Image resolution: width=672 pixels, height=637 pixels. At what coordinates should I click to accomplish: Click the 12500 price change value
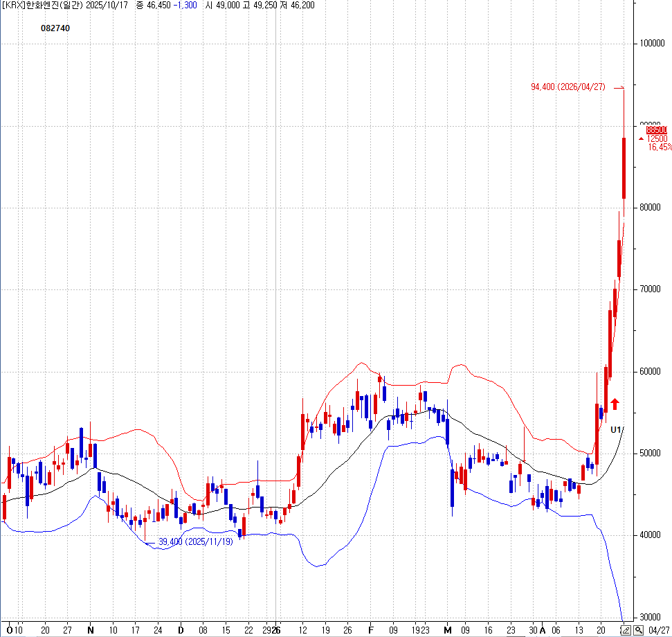657,138
